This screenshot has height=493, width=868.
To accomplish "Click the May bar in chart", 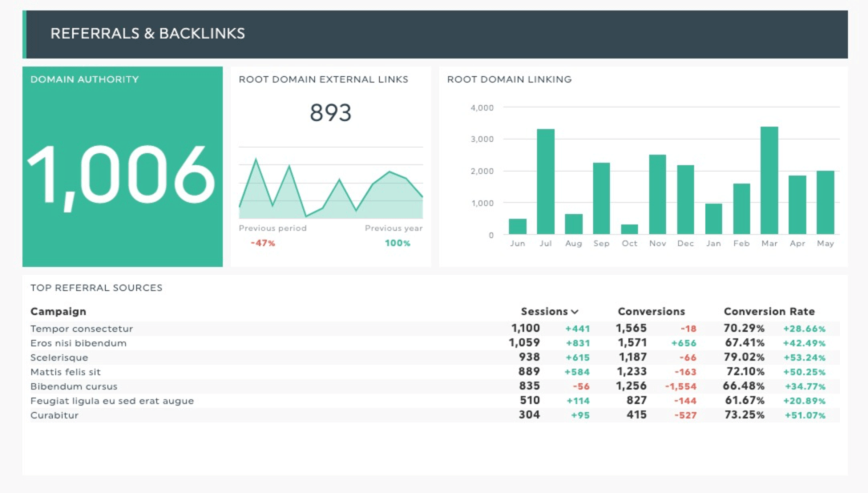I will (x=825, y=202).
